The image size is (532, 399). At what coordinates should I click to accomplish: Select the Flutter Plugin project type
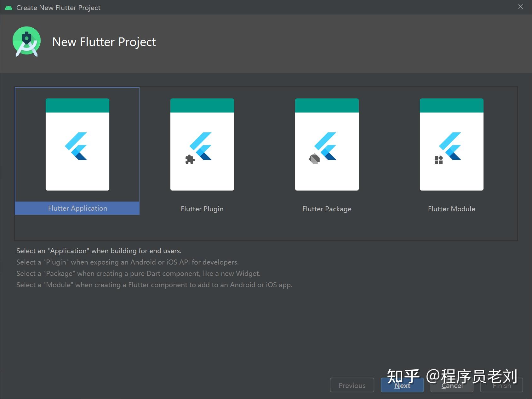[x=202, y=145]
